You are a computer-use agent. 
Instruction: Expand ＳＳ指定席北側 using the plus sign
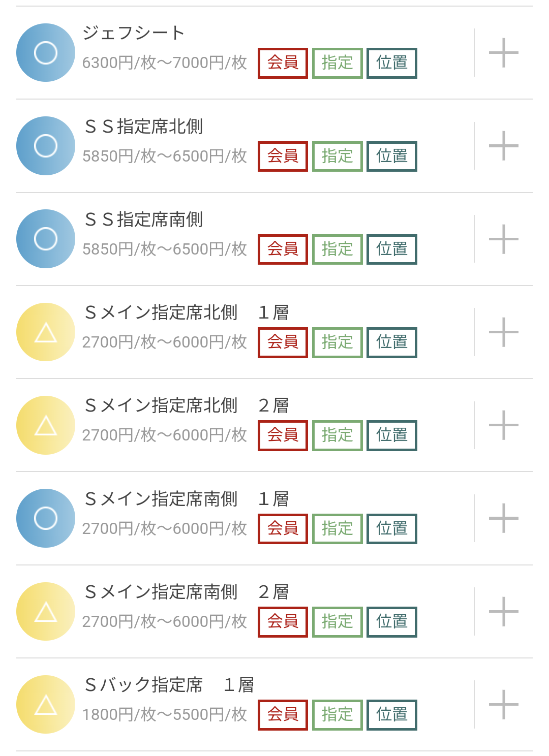tap(503, 146)
